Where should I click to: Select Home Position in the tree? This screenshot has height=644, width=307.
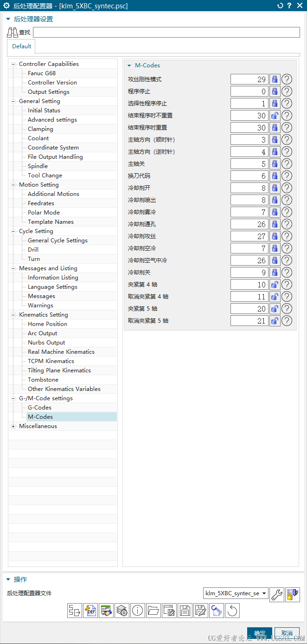click(47, 324)
